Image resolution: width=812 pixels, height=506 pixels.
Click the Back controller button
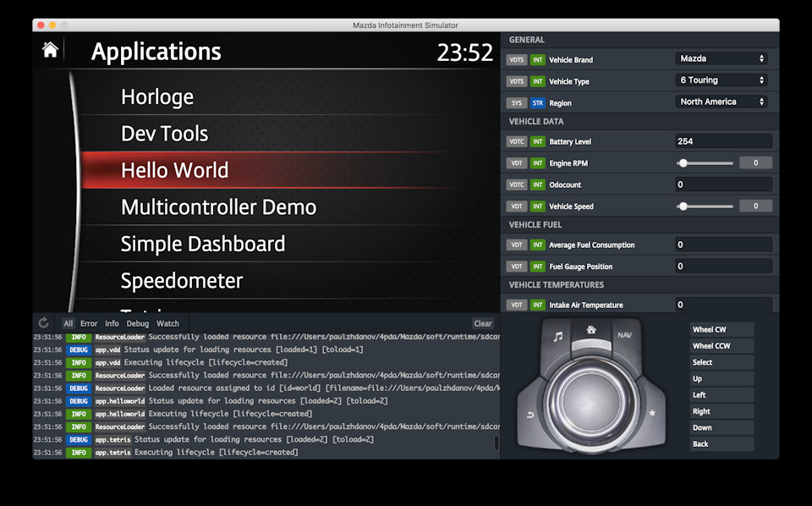pyautogui.click(x=721, y=444)
